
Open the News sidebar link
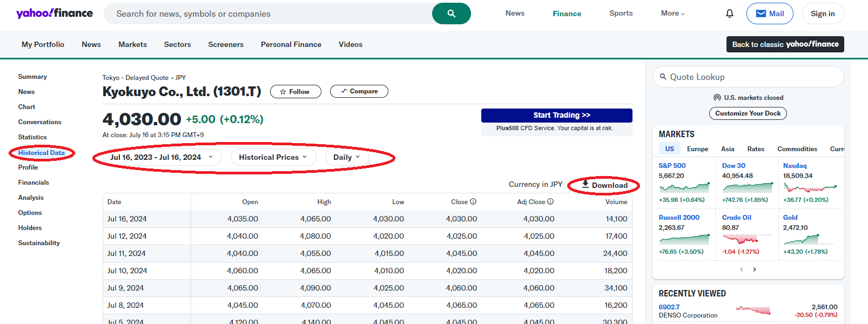pos(26,92)
